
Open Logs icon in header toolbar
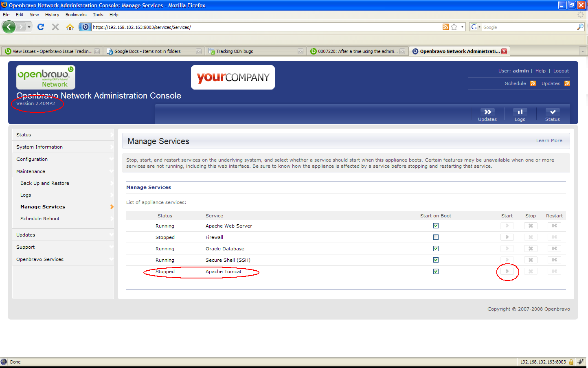click(x=520, y=115)
